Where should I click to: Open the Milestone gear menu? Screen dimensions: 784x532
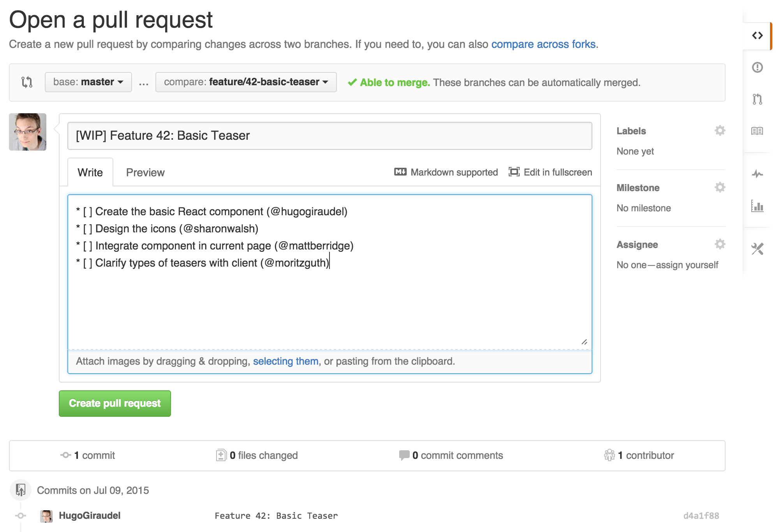720,188
